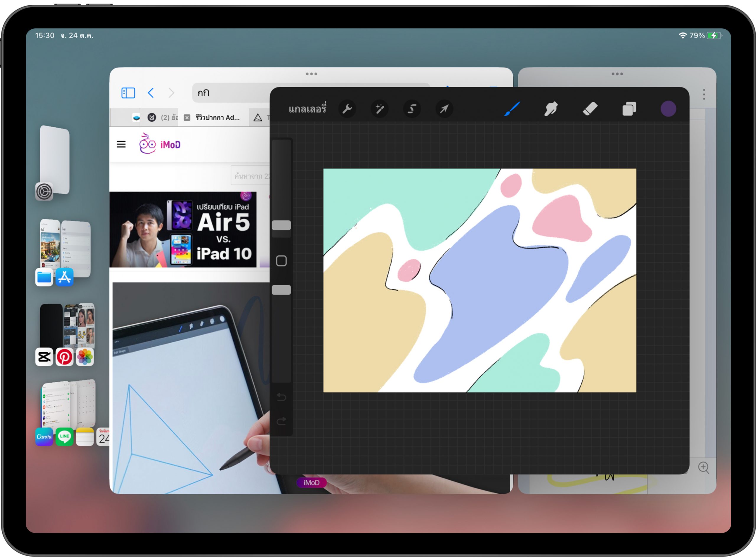
Task: Click the iPad Air 5 vs iPad 10 banner
Action: [x=183, y=229]
